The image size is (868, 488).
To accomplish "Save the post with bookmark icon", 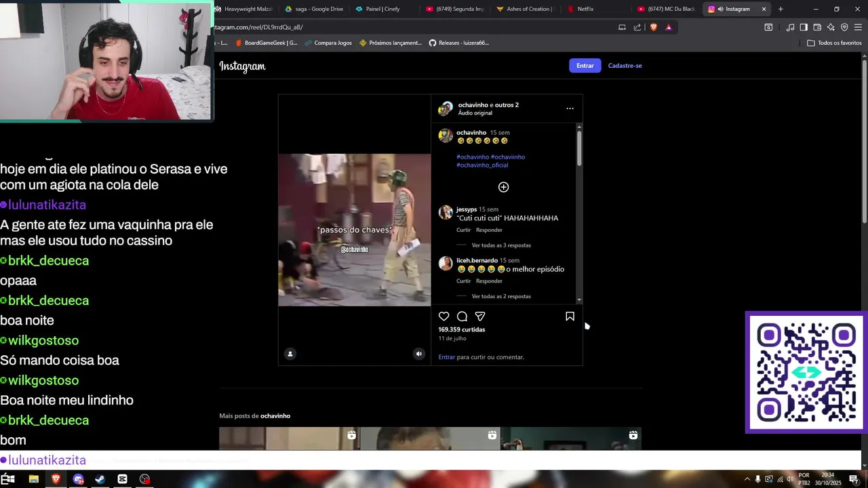I will coord(570,317).
